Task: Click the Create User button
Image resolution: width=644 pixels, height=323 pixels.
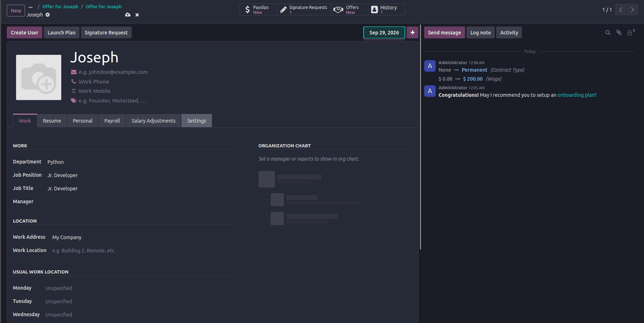Action: point(24,33)
